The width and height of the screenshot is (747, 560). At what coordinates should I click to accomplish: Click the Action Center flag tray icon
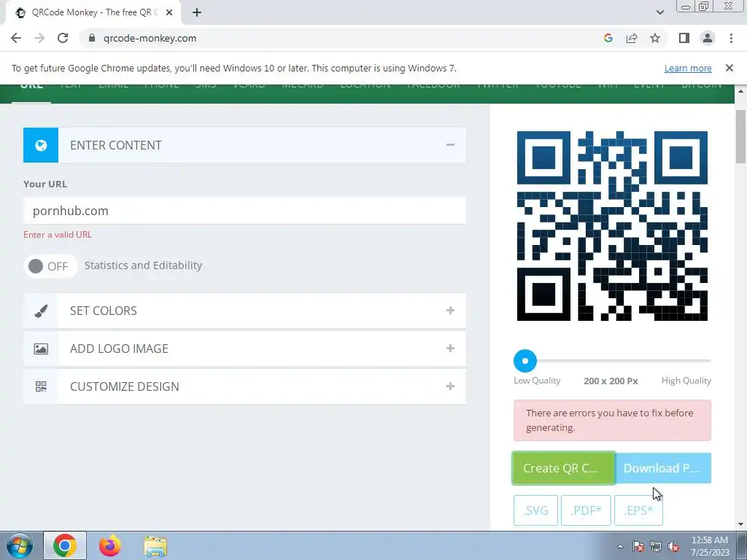pos(638,546)
